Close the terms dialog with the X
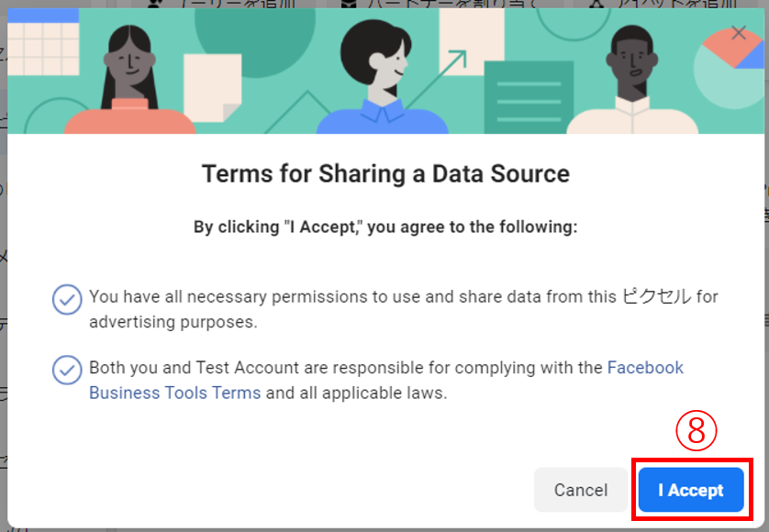 click(x=739, y=33)
